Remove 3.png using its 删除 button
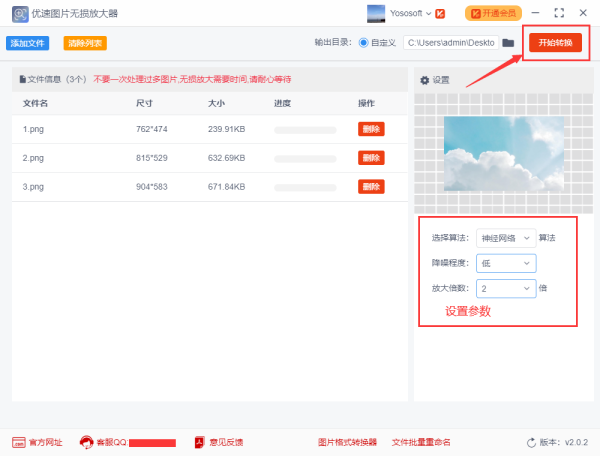 point(371,187)
